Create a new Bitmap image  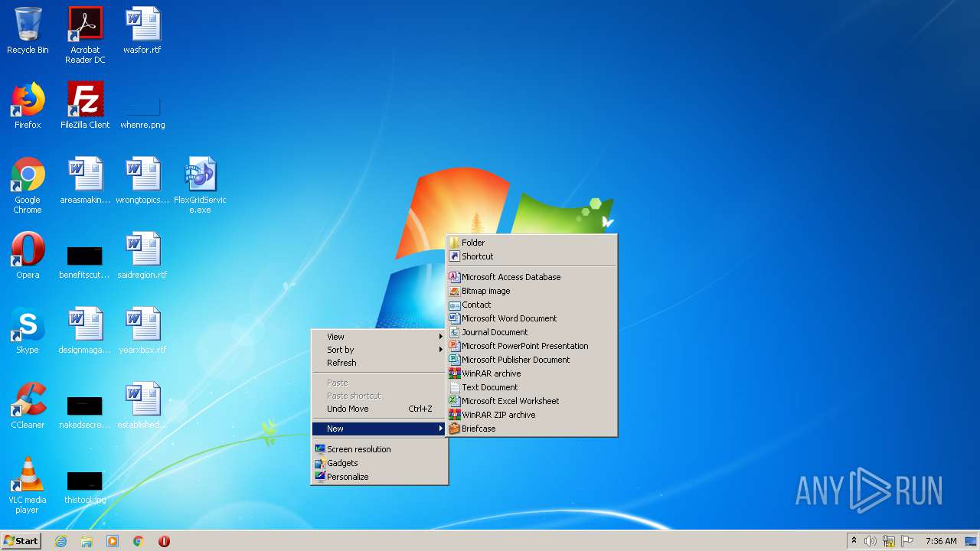[x=531, y=291]
